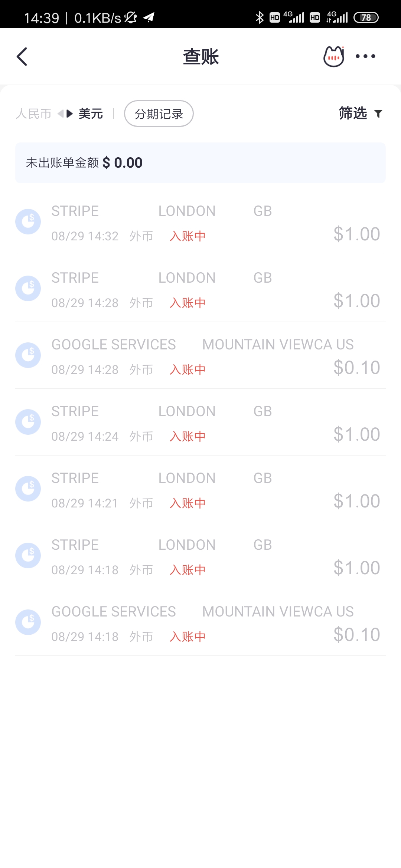Tap the 查账 page title
Image resolution: width=401 pixels, height=868 pixels.
pyautogui.click(x=200, y=57)
